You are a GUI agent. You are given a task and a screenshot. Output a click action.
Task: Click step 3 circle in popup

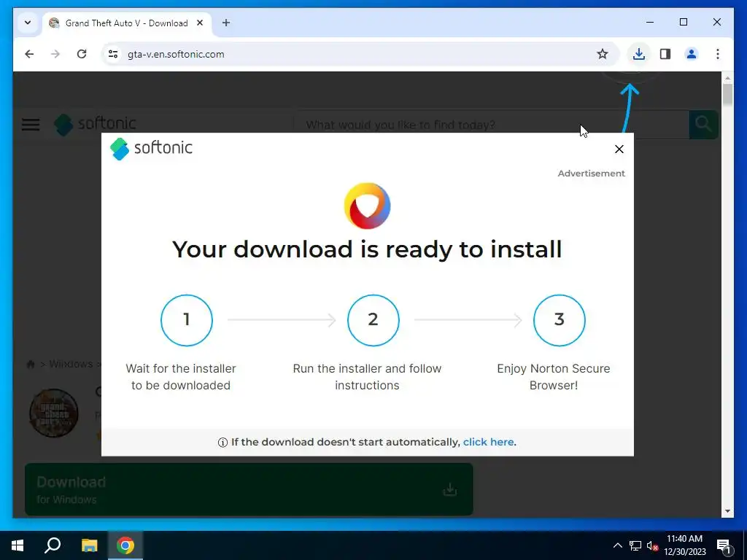coord(560,320)
